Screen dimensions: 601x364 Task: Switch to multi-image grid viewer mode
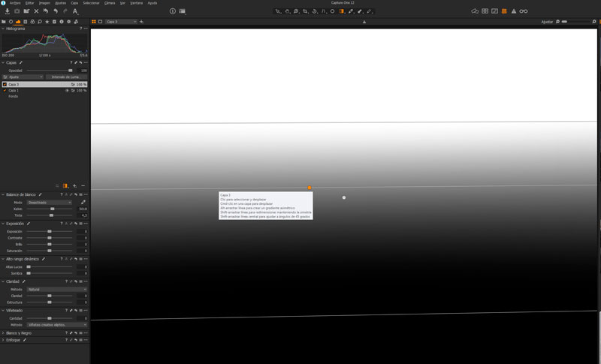pyautogui.click(x=485, y=11)
